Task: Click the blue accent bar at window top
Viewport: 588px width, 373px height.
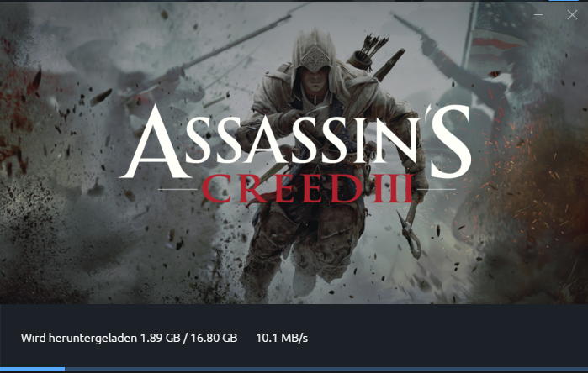Action: (565, 1)
